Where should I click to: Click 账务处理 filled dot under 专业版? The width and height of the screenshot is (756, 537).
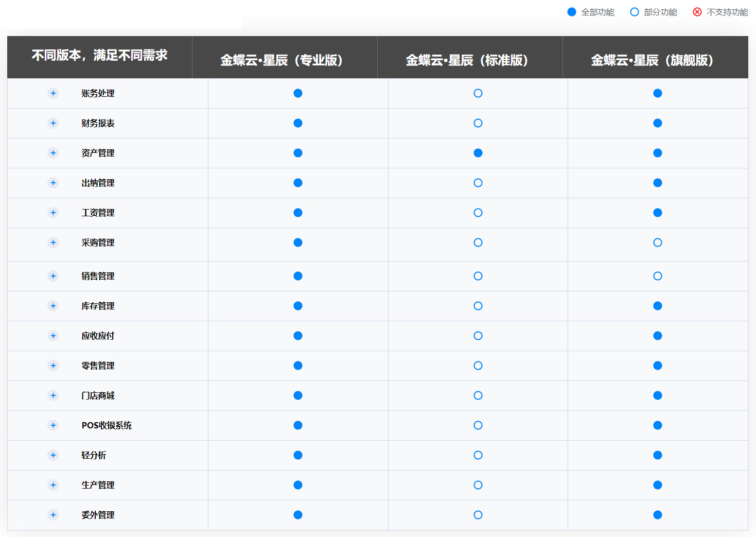tap(298, 93)
